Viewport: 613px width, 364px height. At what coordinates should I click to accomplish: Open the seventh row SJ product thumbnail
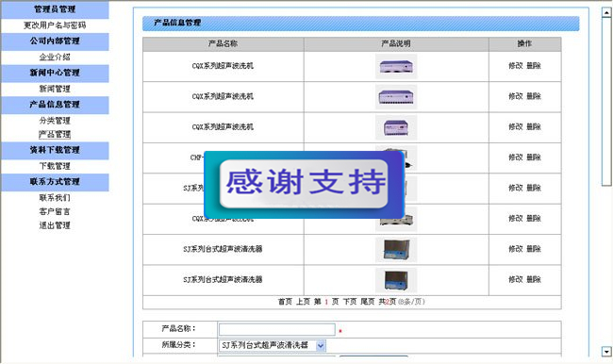click(x=396, y=250)
